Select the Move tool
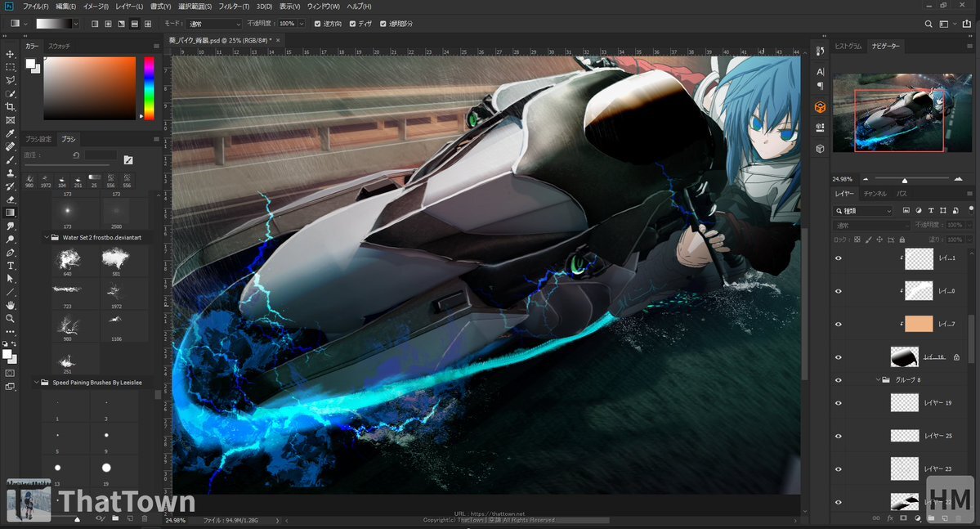The height and width of the screenshot is (529, 980). (x=10, y=55)
